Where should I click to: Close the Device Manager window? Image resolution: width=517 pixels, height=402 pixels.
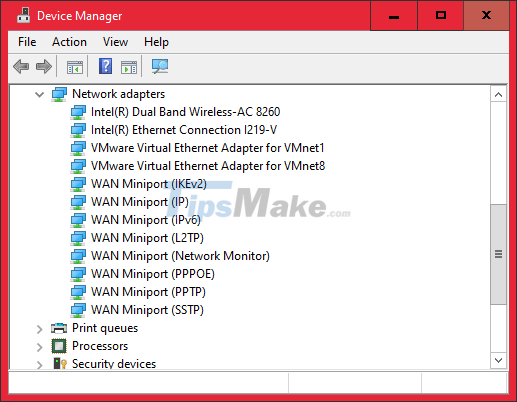[486, 15]
